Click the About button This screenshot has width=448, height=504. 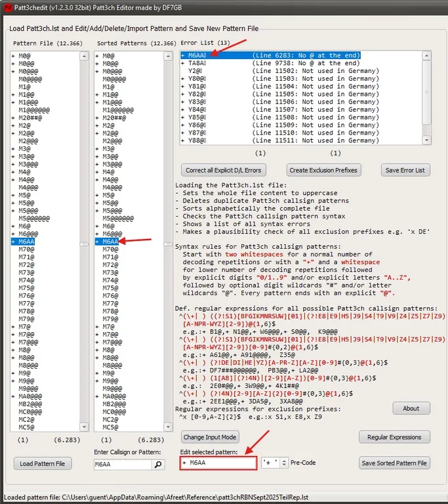pos(411,408)
